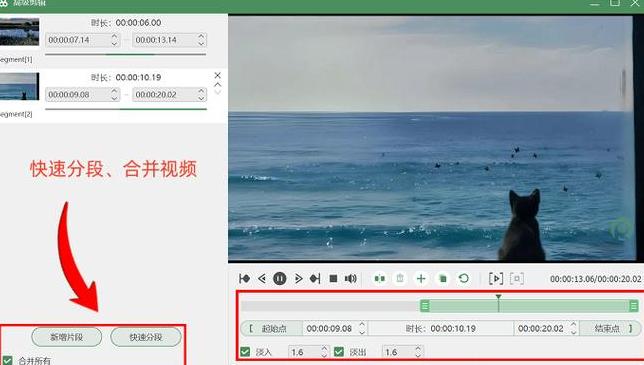Click the grayed-out bracket stop icon
Screen dimensions: 644x365
[x=517, y=279]
